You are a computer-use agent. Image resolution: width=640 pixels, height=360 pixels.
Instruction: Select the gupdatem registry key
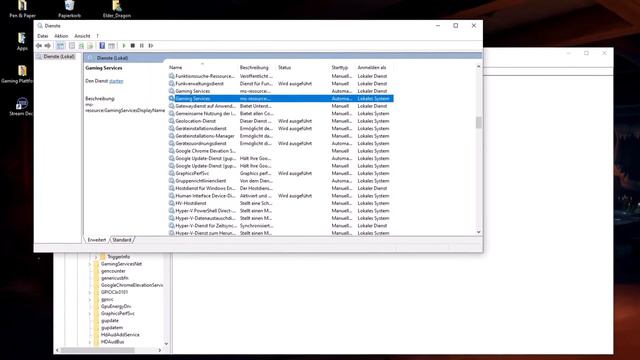coord(111,327)
